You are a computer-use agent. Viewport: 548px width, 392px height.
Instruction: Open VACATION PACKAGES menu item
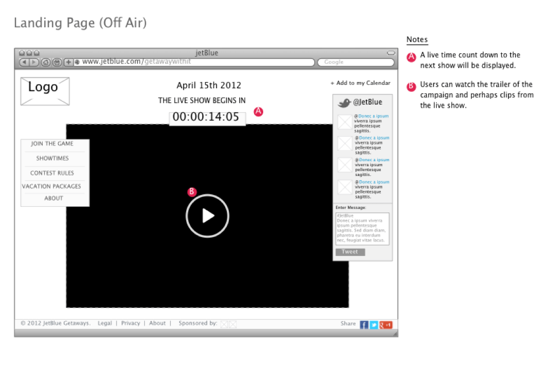[x=51, y=186]
